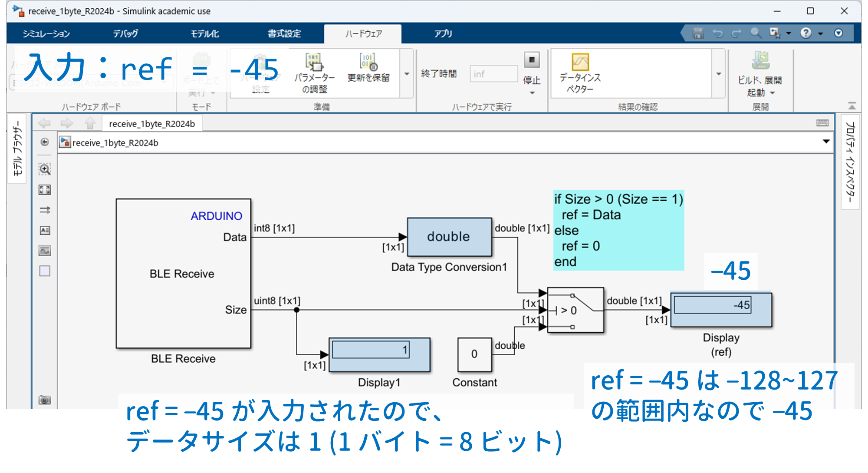868x473 pixels.
Task: Collapse the toolstrip ribbon arrow
Action: 852,106
